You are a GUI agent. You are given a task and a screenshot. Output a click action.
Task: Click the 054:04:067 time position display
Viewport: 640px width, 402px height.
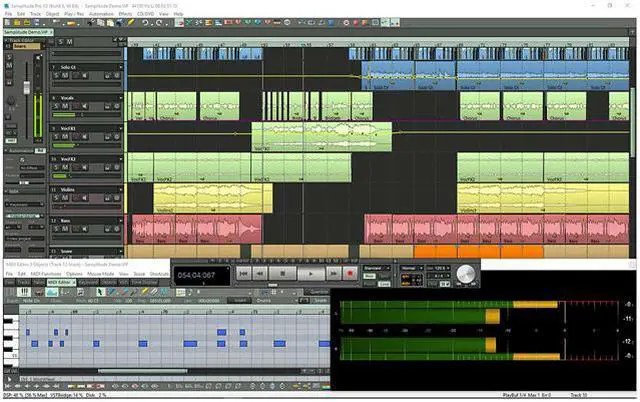click(x=198, y=273)
